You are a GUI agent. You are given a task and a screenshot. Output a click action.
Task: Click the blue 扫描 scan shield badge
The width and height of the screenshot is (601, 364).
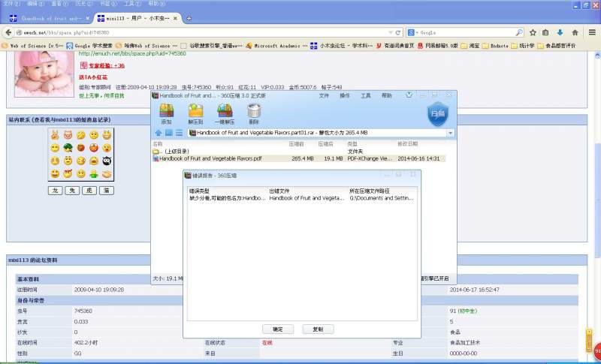(x=438, y=113)
